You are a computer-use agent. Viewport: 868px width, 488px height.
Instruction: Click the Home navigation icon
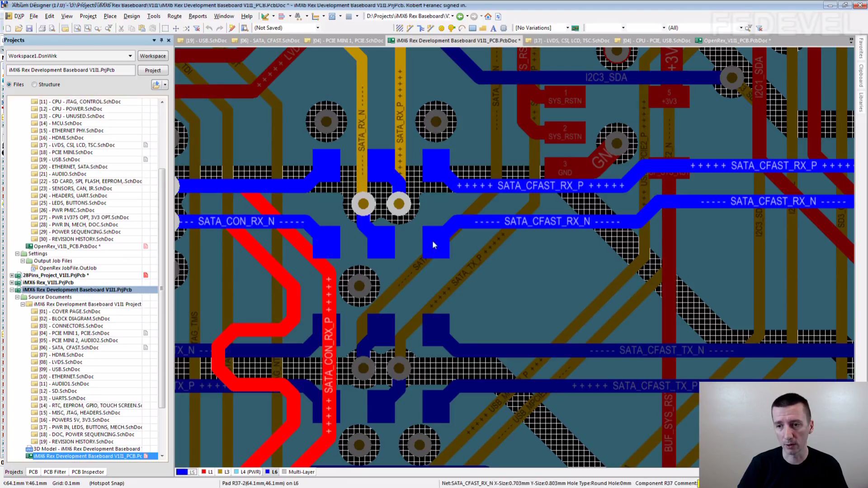(x=488, y=16)
